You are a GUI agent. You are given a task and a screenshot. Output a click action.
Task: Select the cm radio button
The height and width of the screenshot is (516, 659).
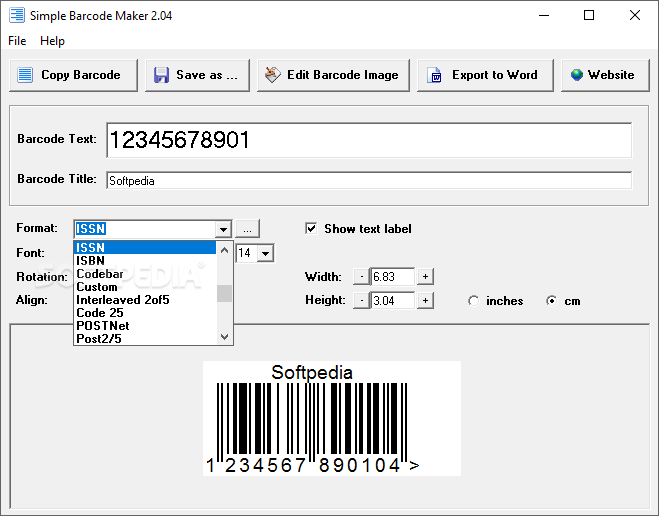(551, 301)
